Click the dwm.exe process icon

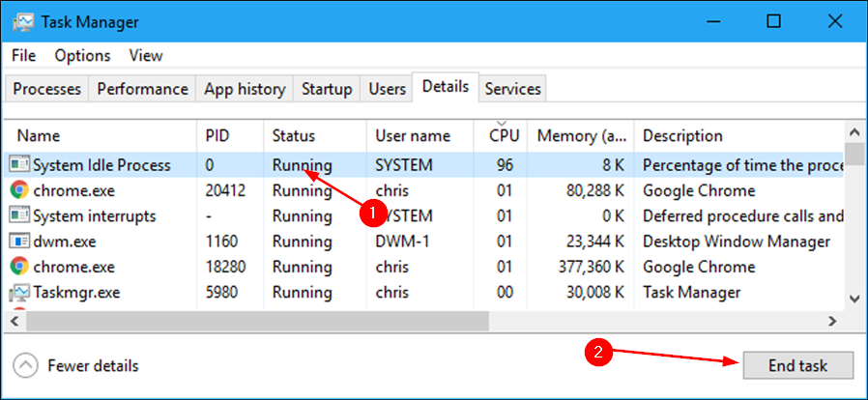[19, 241]
